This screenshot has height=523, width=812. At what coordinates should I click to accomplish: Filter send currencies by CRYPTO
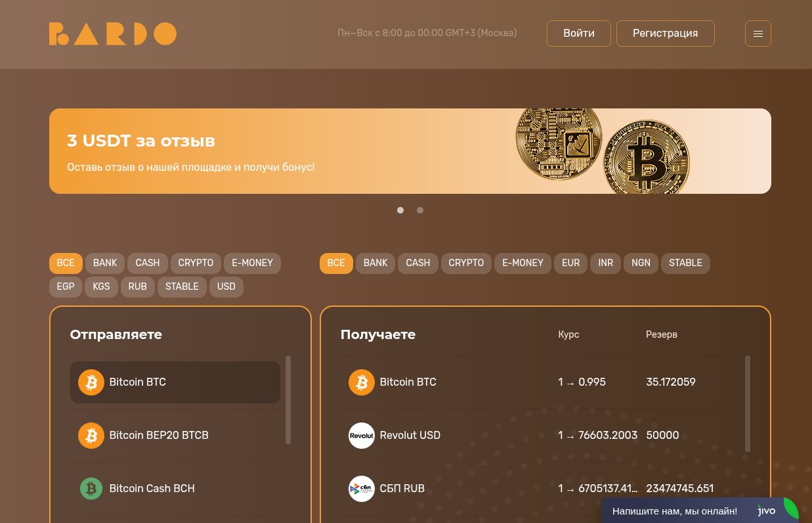(x=196, y=263)
